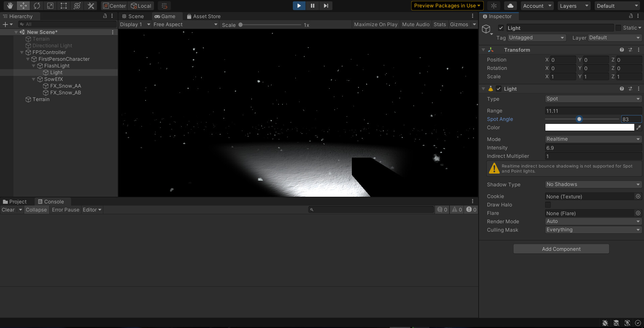The height and width of the screenshot is (328, 644).
Task: Disable the Light component checkbox
Action: pos(498,89)
